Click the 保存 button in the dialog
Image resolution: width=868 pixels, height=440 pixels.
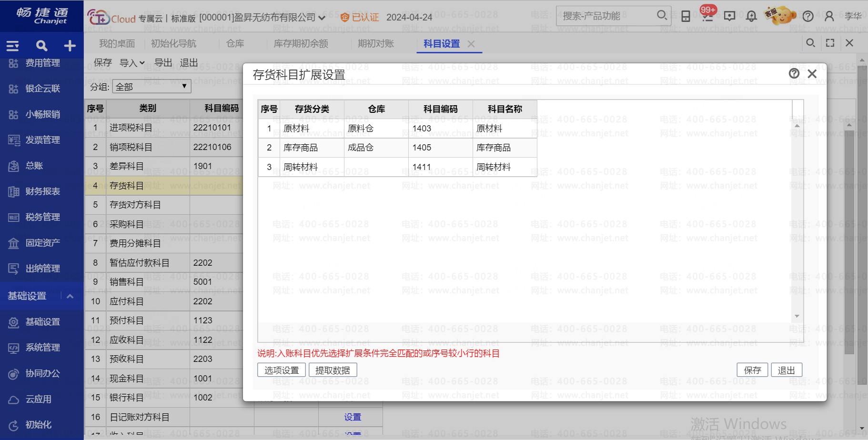tap(752, 370)
